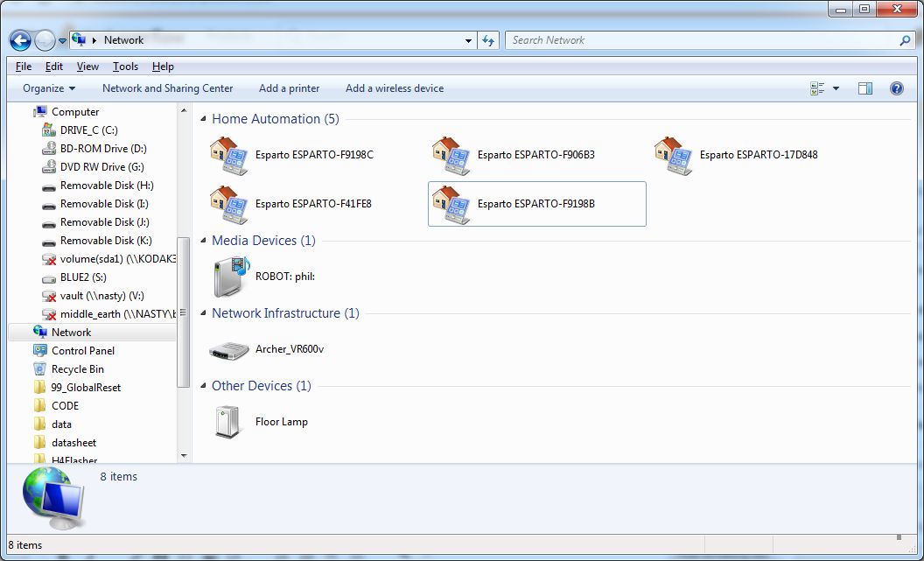Click Add a printer
The width and height of the screenshot is (924, 561).
tap(290, 88)
